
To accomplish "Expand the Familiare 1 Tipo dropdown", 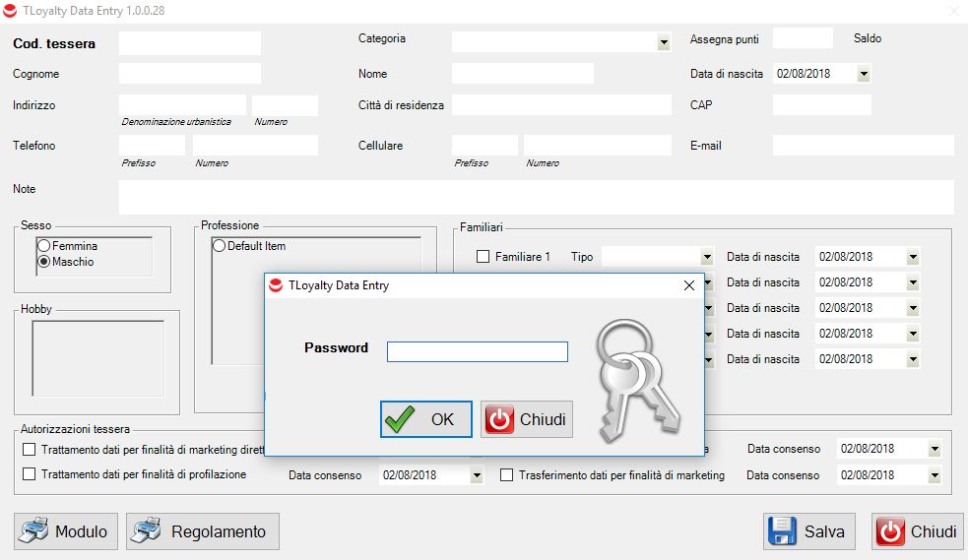I will click(x=706, y=257).
